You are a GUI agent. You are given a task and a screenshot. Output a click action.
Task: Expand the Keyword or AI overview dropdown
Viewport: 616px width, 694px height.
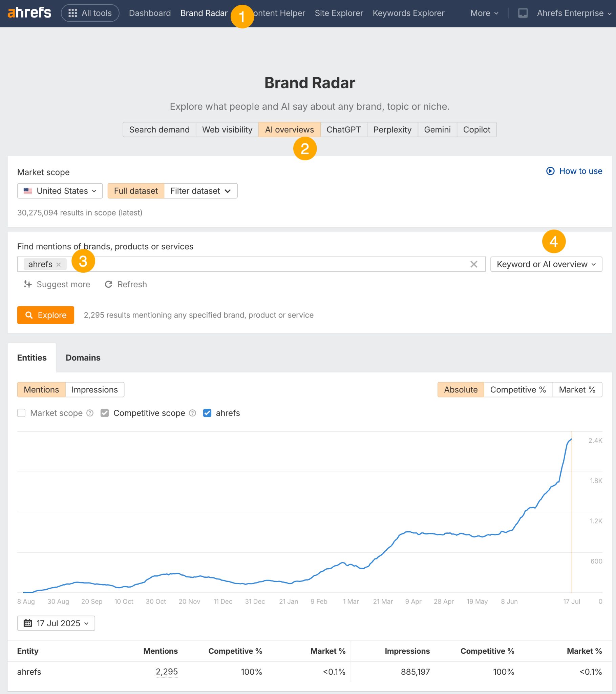546,264
